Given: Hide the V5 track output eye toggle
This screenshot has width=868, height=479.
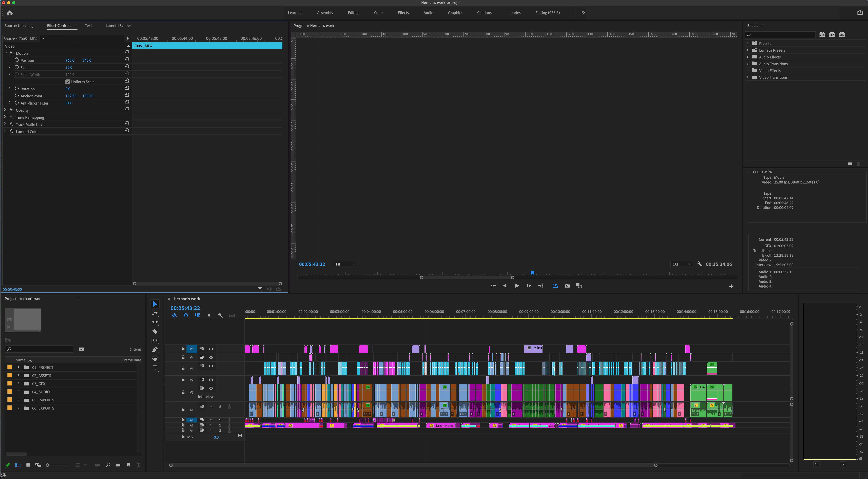Looking at the screenshot, I should (x=211, y=349).
